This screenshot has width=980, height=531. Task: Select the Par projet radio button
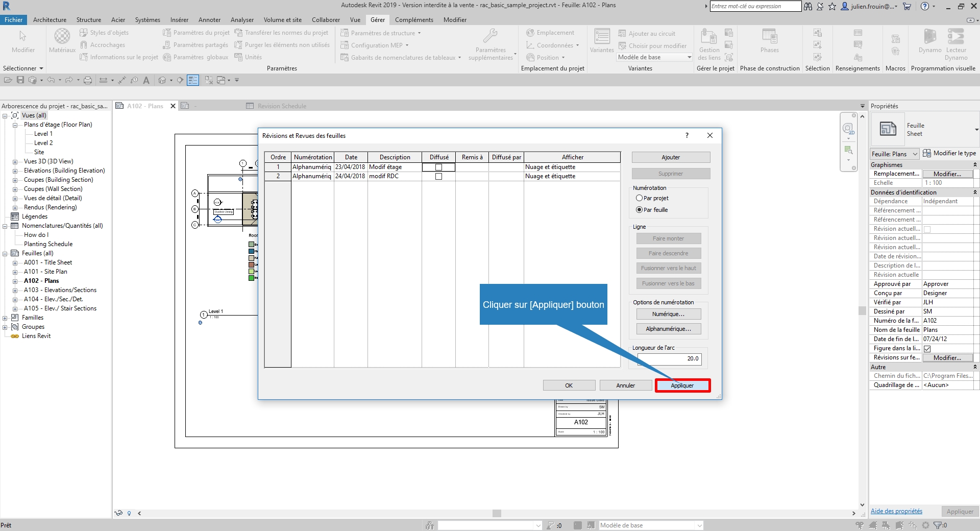coord(639,198)
